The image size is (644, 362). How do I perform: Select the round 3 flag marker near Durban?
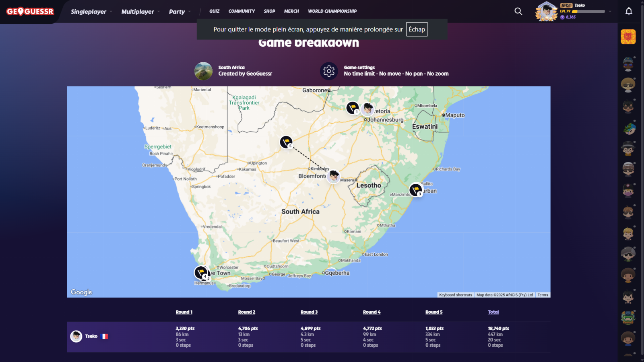tap(416, 189)
